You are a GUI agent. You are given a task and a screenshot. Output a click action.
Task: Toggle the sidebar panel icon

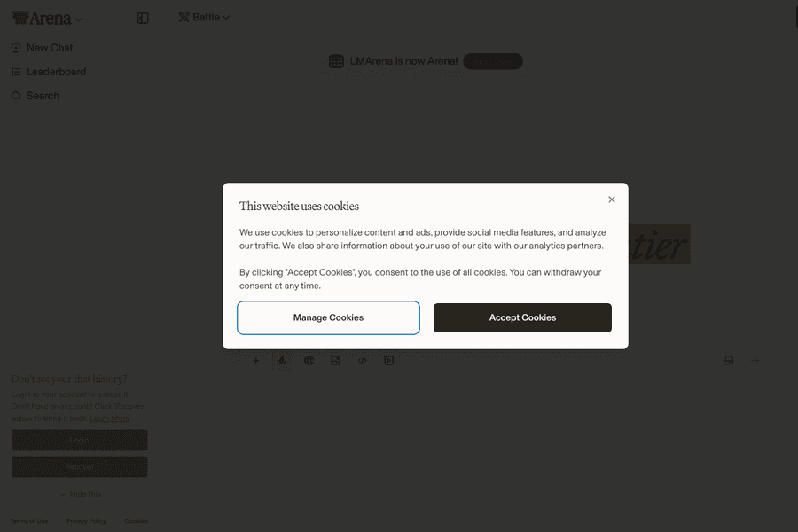tap(143, 18)
